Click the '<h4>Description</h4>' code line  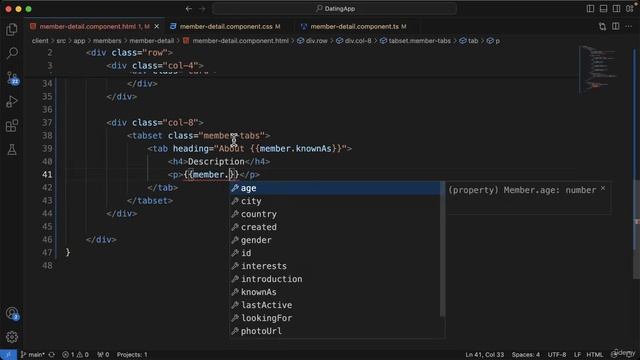(219, 162)
